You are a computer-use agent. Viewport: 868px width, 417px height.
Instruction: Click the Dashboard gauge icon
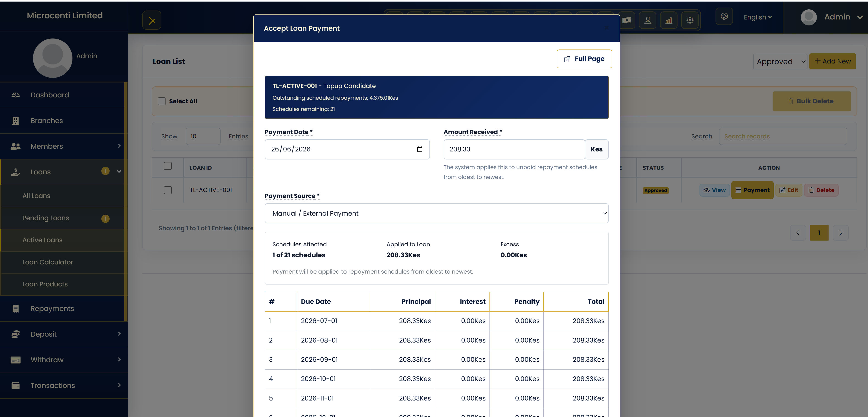click(x=16, y=95)
